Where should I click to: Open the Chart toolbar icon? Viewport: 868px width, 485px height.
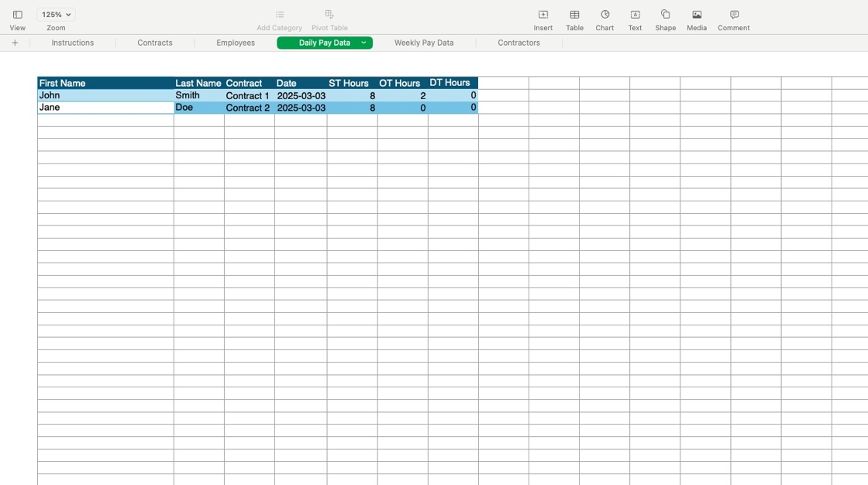(x=605, y=15)
